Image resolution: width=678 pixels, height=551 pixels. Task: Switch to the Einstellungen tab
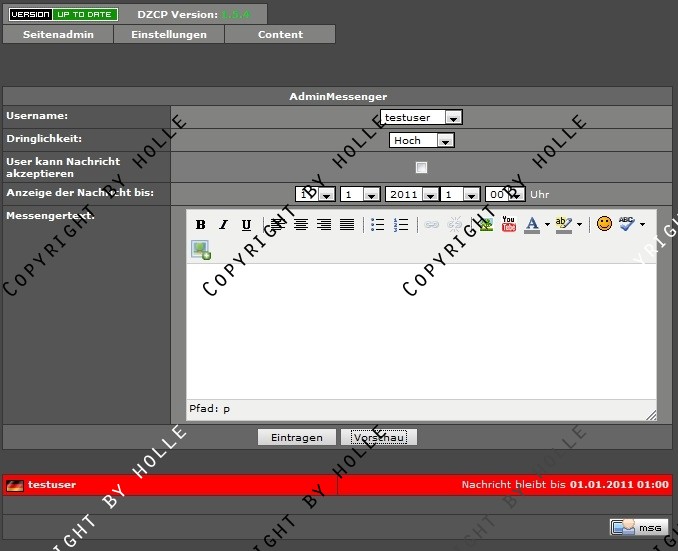pyautogui.click(x=168, y=34)
